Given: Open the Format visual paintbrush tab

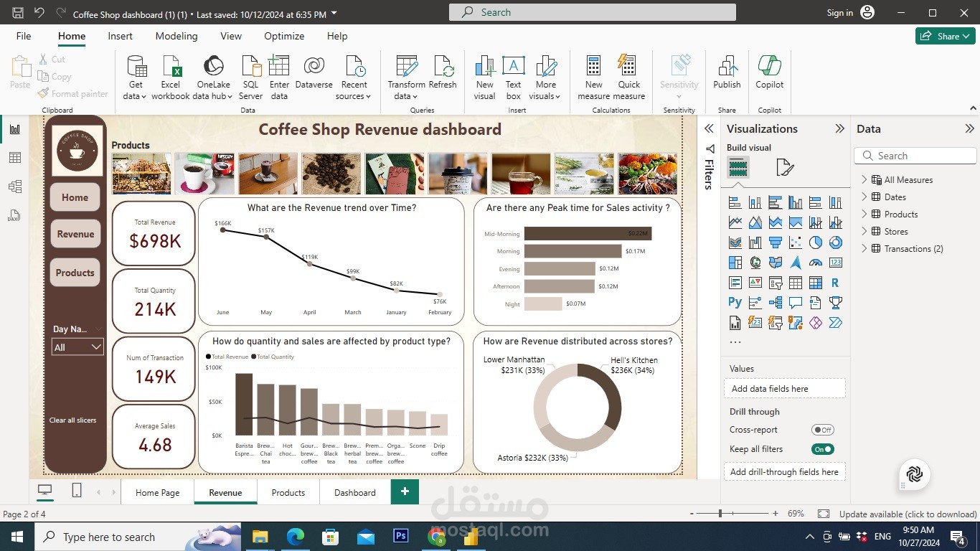Looking at the screenshot, I should pyautogui.click(x=785, y=168).
